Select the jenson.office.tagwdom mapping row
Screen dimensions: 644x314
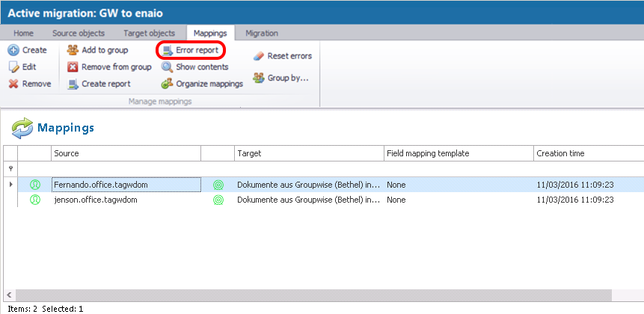pos(95,200)
